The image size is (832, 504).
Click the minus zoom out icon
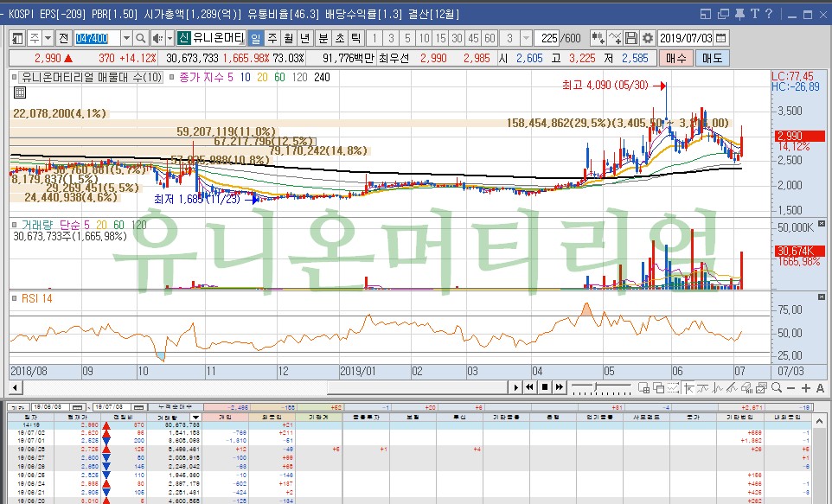point(791,388)
